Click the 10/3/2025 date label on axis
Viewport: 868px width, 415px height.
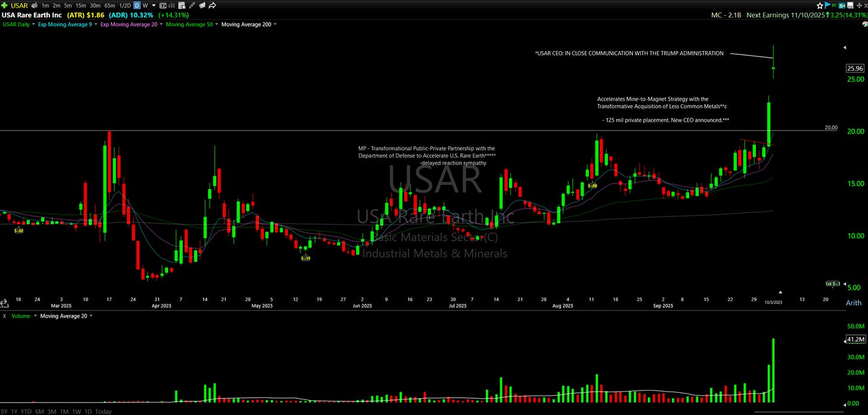(774, 302)
